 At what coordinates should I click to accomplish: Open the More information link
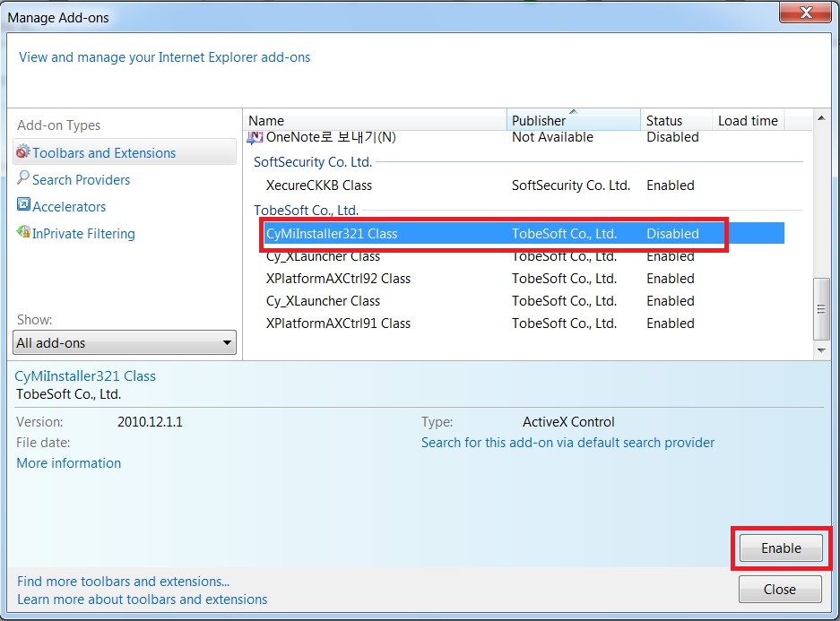click(69, 463)
